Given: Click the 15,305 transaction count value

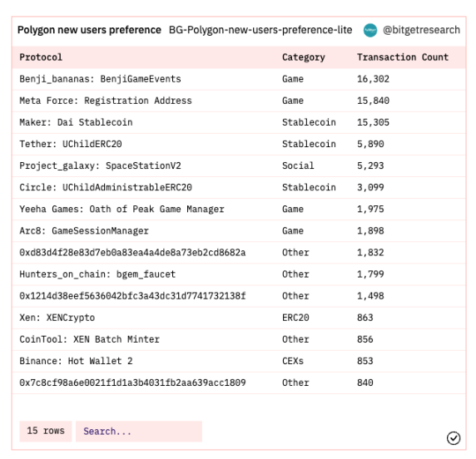Looking at the screenshot, I should [373, 122].
